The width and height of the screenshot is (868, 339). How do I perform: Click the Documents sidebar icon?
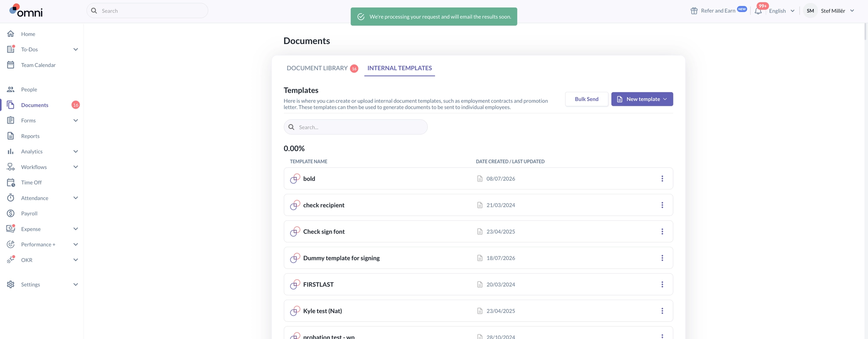(x=11, y=105)
